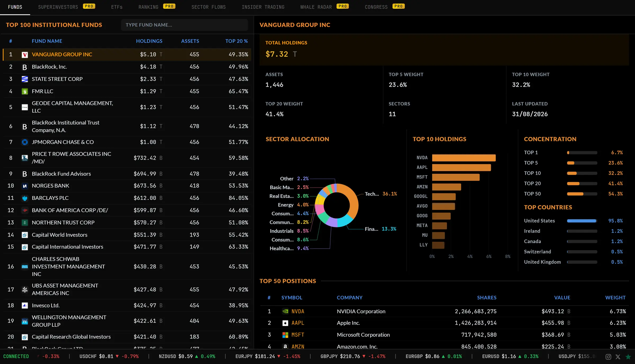Sort positions by Symbol column header
The width and height of the screenshot is (635, 364).
(x=292, y=298)
